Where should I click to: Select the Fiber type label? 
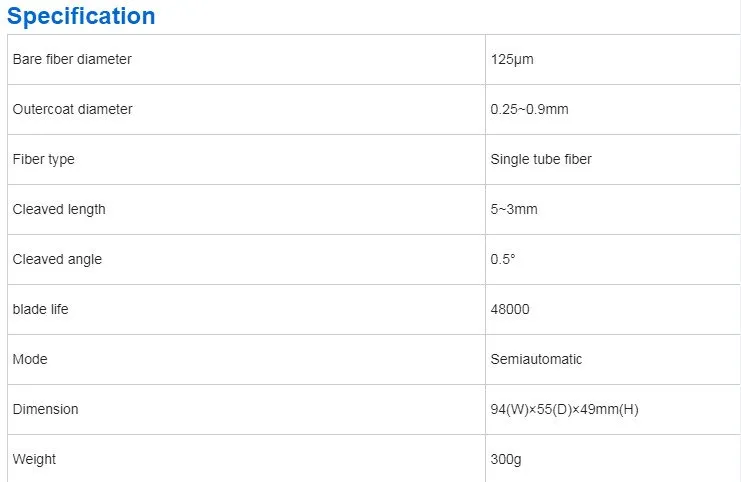(x=43, y=159)
